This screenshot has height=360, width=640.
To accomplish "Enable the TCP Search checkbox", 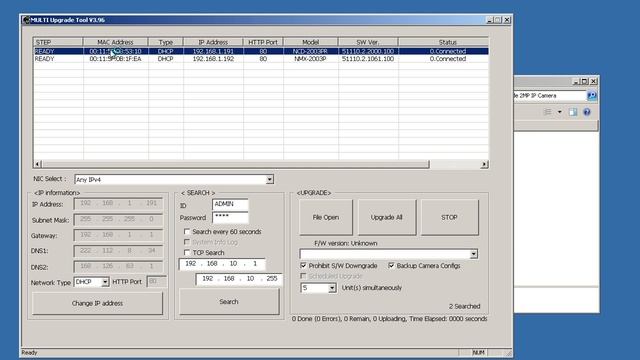I will [x=187, y=252].
